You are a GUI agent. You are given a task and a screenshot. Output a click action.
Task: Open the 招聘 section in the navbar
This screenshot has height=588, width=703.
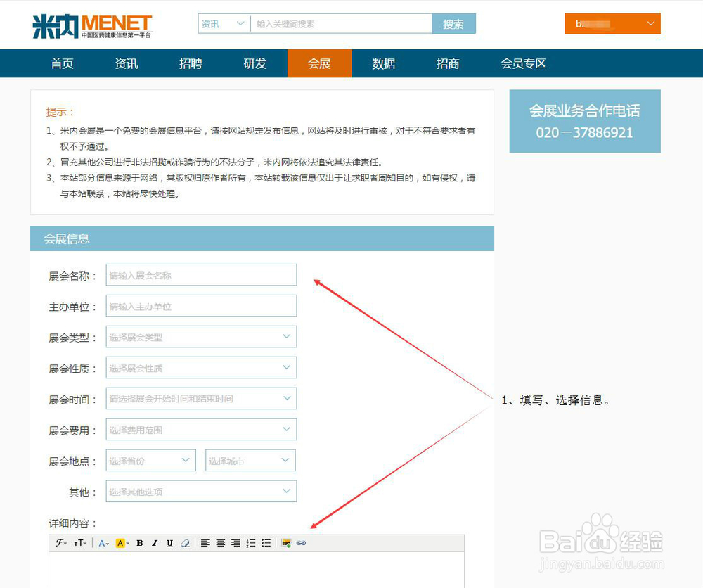coord(190,63)
